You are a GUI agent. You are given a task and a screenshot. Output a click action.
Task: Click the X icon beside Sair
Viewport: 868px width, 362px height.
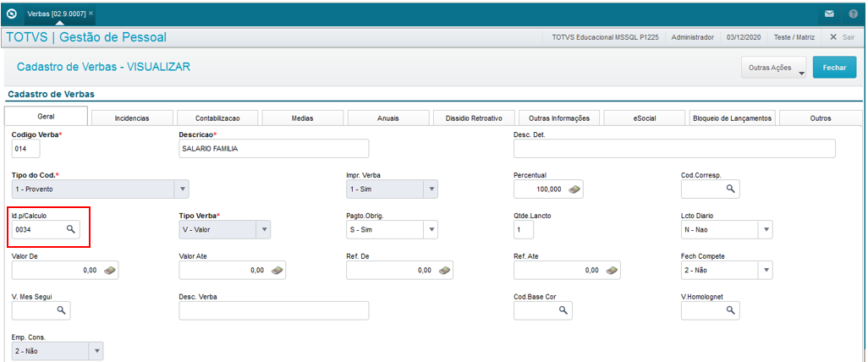833,38
